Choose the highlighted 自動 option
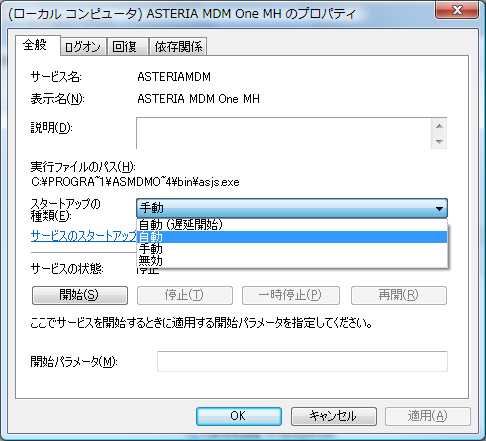Viewport: 486px width, 441px height. (292, 237)
